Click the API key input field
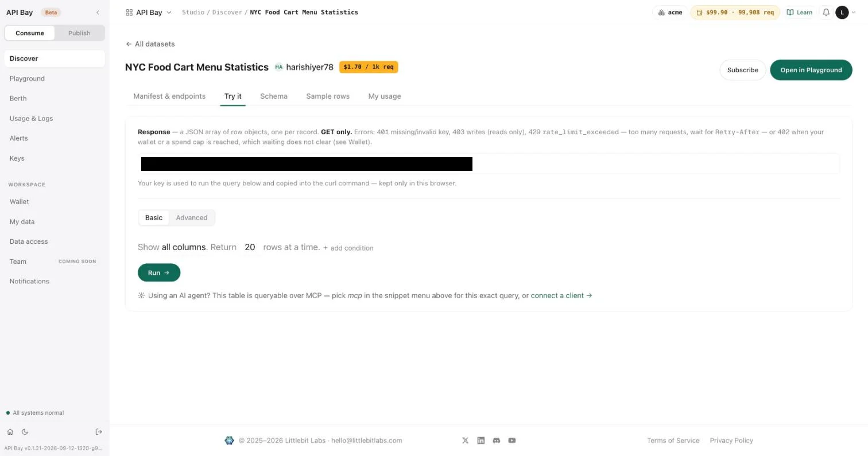This screenshot has height=456, width=868. point(489,163)
